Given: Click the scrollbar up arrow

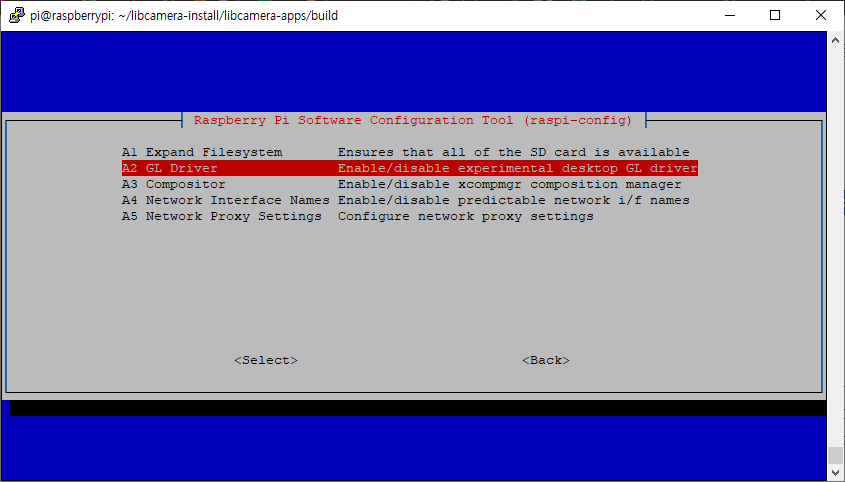Looking at the screenshot, I should tap(835, 40).
